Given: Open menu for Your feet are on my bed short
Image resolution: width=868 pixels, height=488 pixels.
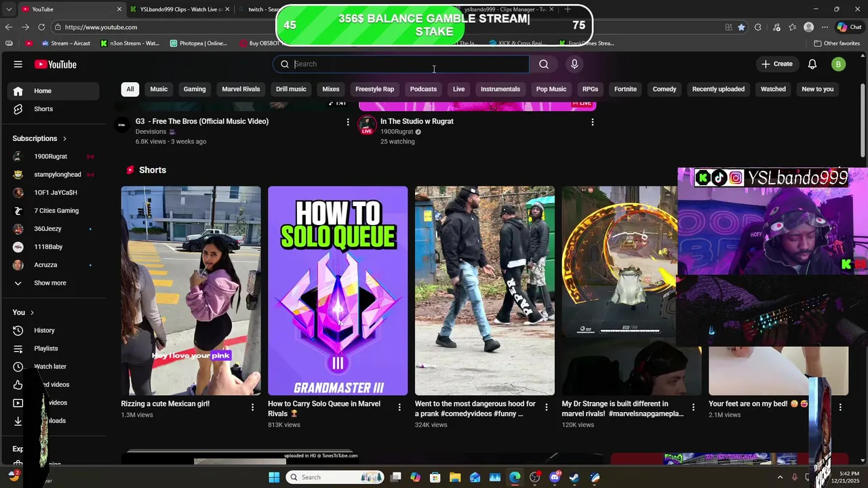Looking at the screenshot, I should pyautogui.click(x=840, y=407).
